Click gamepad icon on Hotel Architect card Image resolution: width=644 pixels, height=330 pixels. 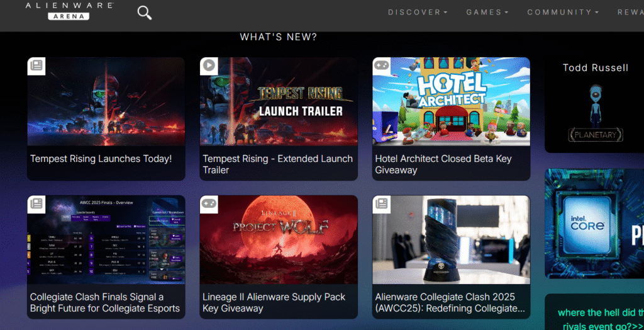coord(382,66)
